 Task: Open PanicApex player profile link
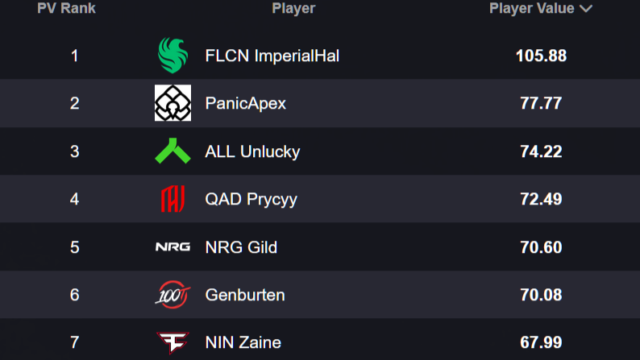click(245, 103)
